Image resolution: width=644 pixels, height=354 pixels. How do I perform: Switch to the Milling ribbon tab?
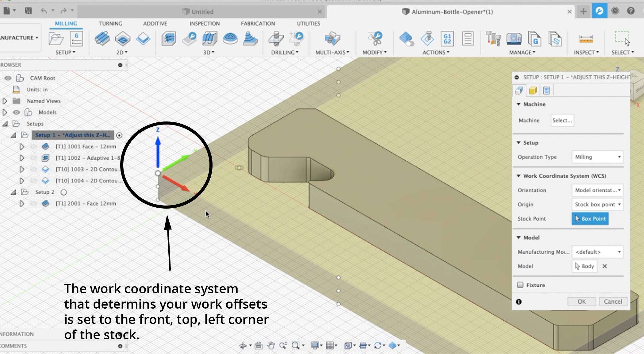click(x=66, y=24)
